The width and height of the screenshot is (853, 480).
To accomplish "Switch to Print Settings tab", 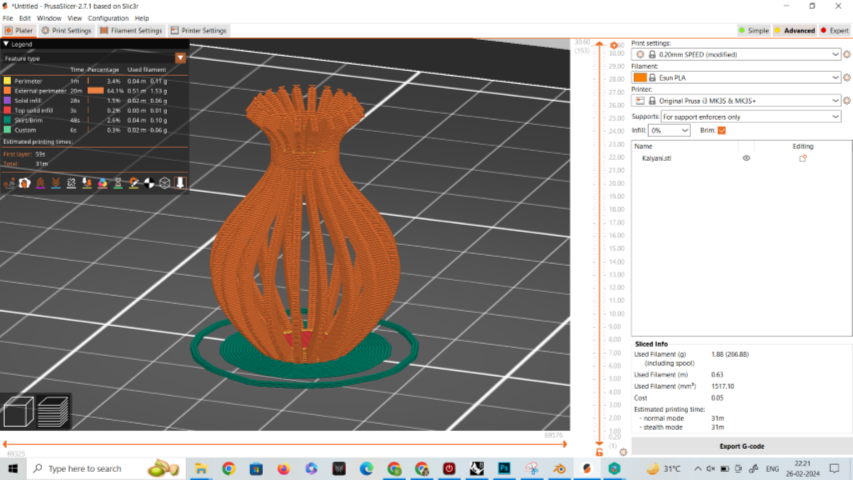I will click(x=66, y=30).
